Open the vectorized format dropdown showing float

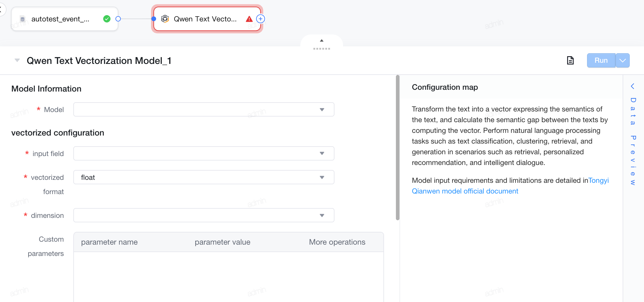coord(204,177)
